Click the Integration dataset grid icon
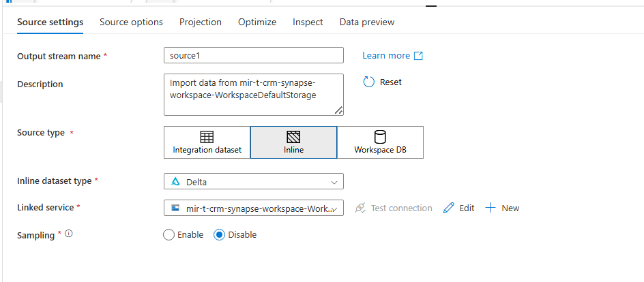This screenshot has height=282, width=644. pyautogui.click(x=207, y=137)
